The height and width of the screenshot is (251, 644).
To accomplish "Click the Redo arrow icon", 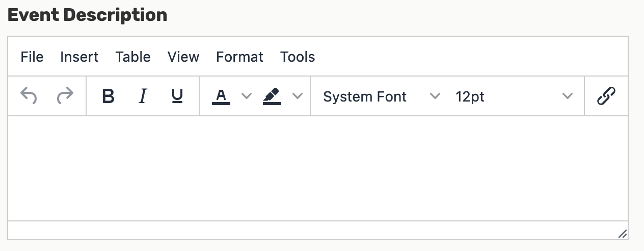I will click(65, 96).
